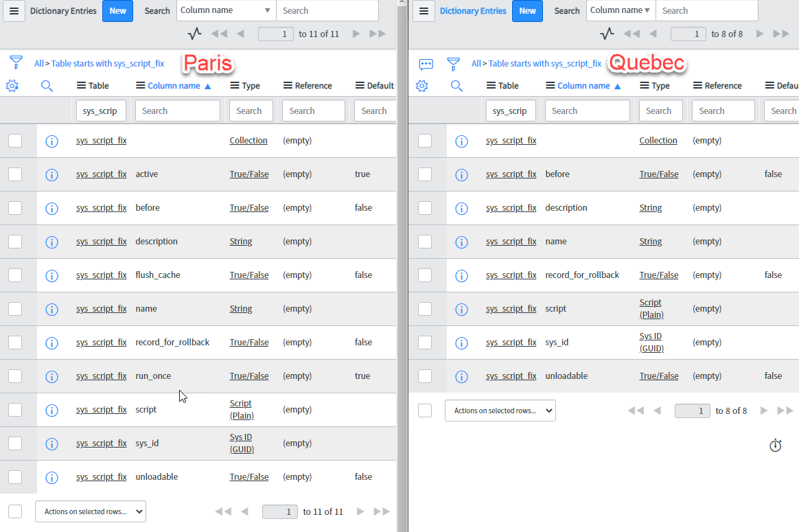Viewport: 799px width, 532px height.
Task: Open hamburger menu in Quebec panel
Action: pos(424,11)
